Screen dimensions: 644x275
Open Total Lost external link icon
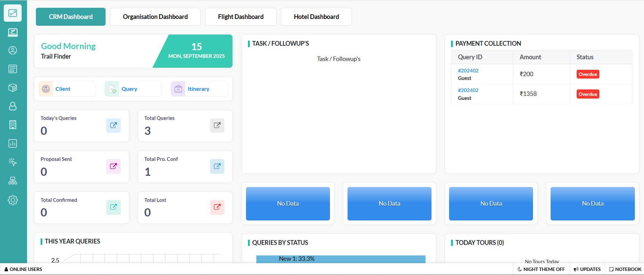point(217,207)
